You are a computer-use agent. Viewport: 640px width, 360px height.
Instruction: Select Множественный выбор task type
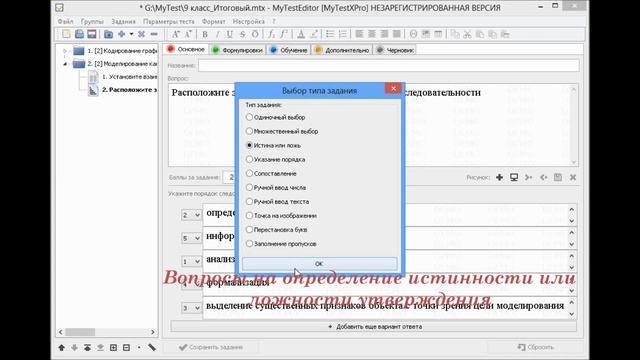(x=282, y=131)
